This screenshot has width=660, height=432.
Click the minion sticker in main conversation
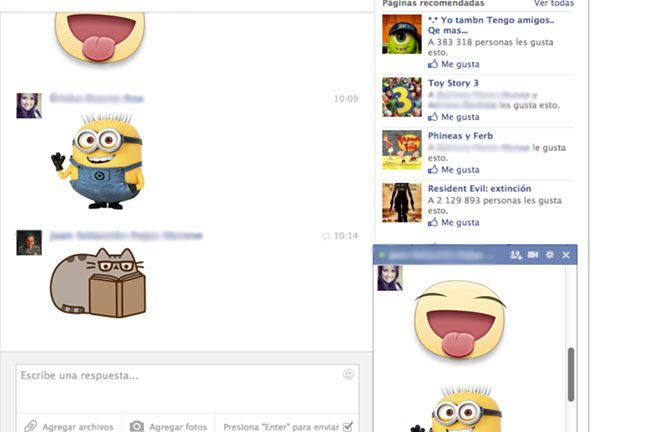tap(98, 161)
